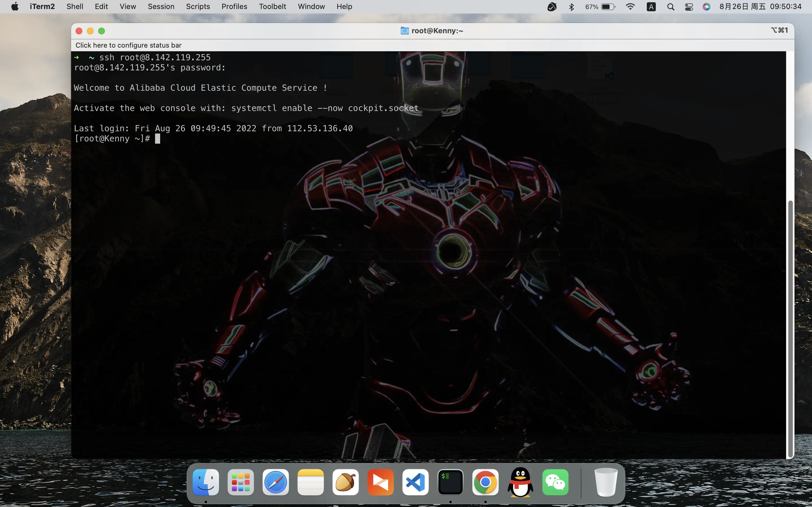Image resolution: width=812 pixels, height=507 pixels.
Task: Open Control Center in menu bar
Action: tap(689, 7)
